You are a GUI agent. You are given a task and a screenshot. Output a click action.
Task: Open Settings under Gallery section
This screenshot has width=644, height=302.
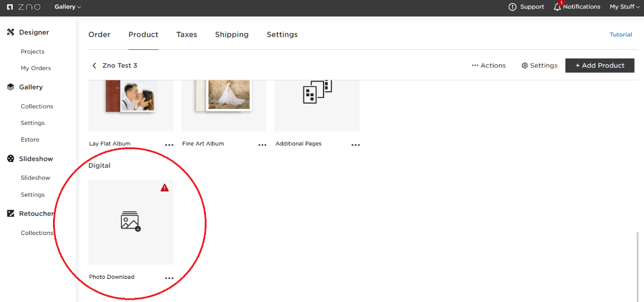pyautogui.click(x=32, y=123)
